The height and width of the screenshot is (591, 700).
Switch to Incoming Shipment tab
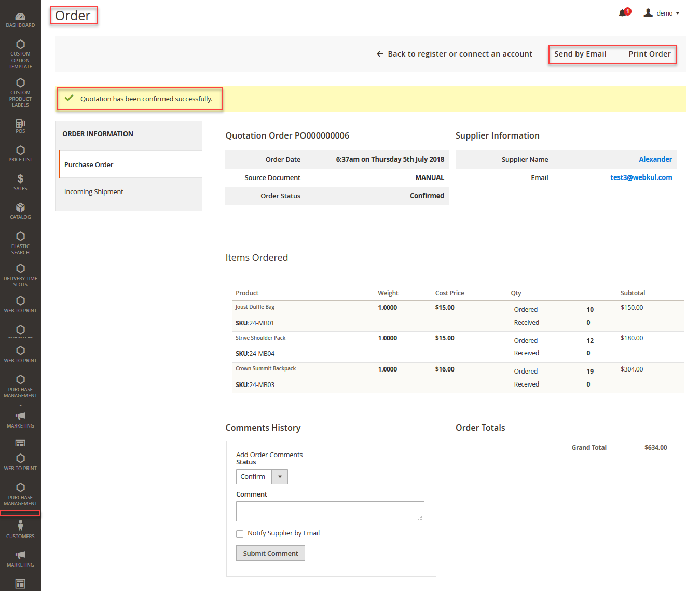pyautogui.click(x=94, y=192)
